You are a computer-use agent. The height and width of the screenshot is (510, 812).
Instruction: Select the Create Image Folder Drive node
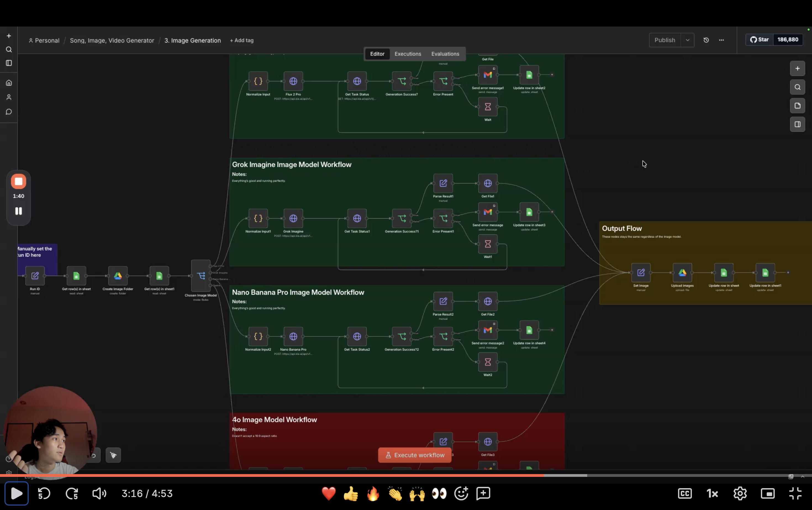pyautogui.click(x=118, y=276)
